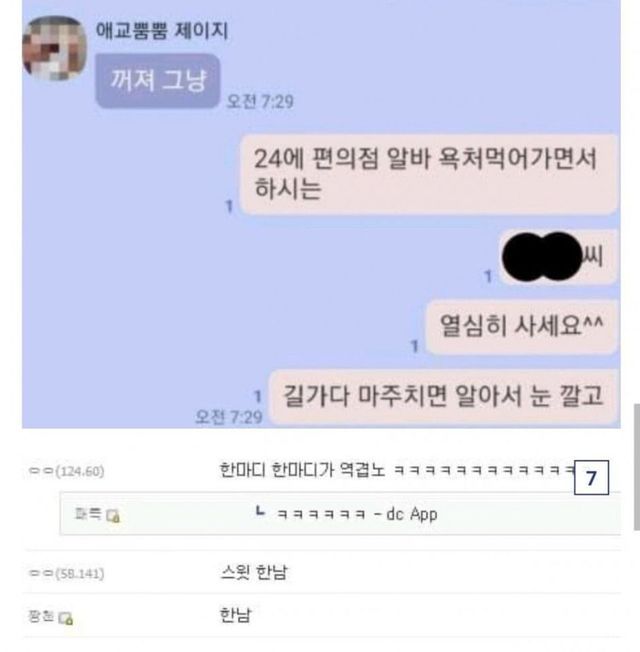Select the 꺼져 그냥 message bubble
Viewport: 640px width, 652px height.
pos(158,81)
